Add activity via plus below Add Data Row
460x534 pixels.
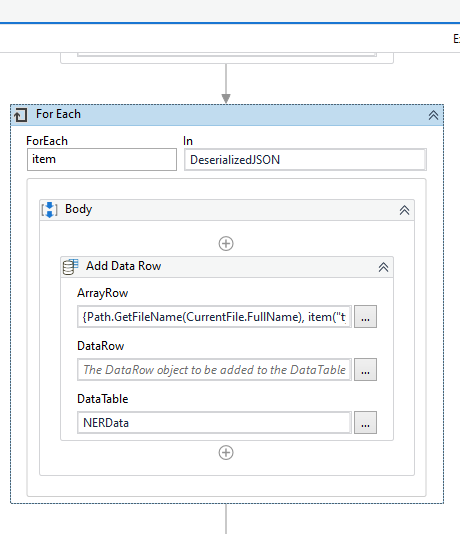click(226, 453)
